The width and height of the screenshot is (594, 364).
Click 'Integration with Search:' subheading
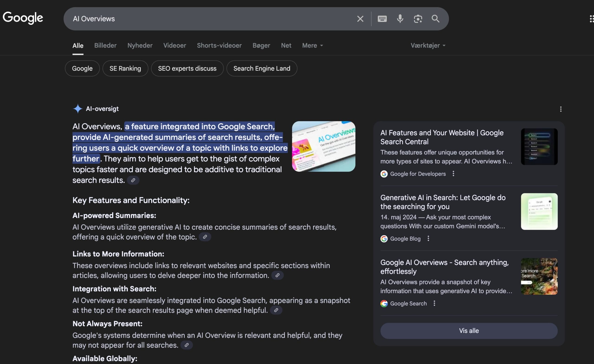(114, 289)
